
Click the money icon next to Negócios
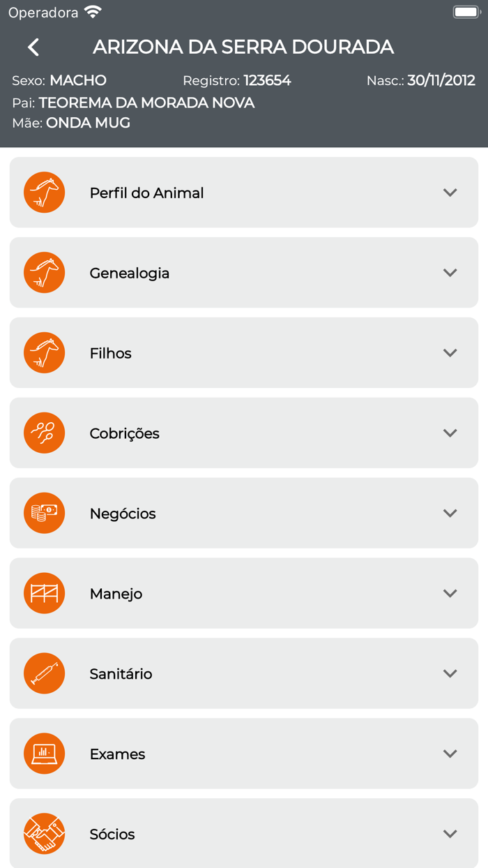(44, 513)
